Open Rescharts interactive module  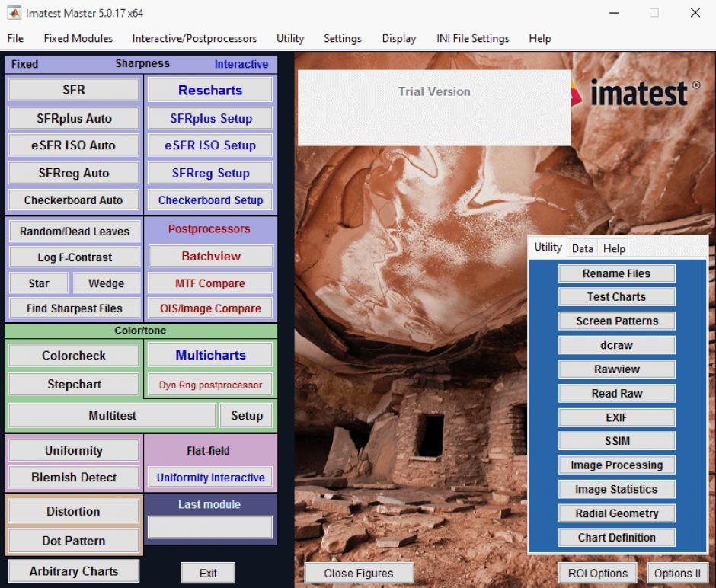pyautogui.click(x=210, y=90)
